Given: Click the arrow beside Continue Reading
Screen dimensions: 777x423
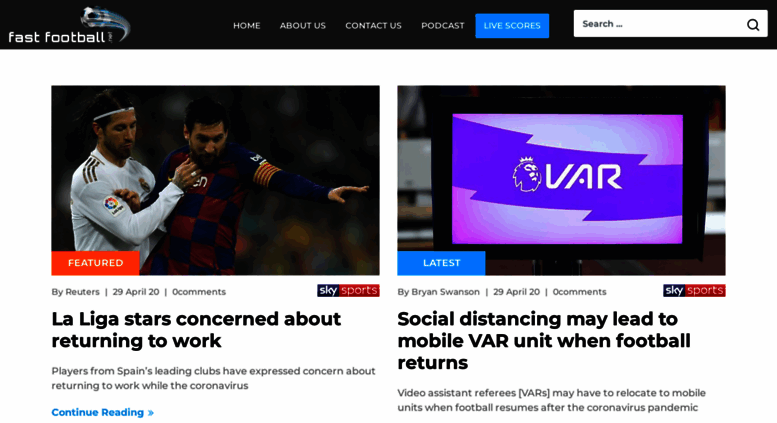Looking at the screenshot, I should [x=151, y=413].
